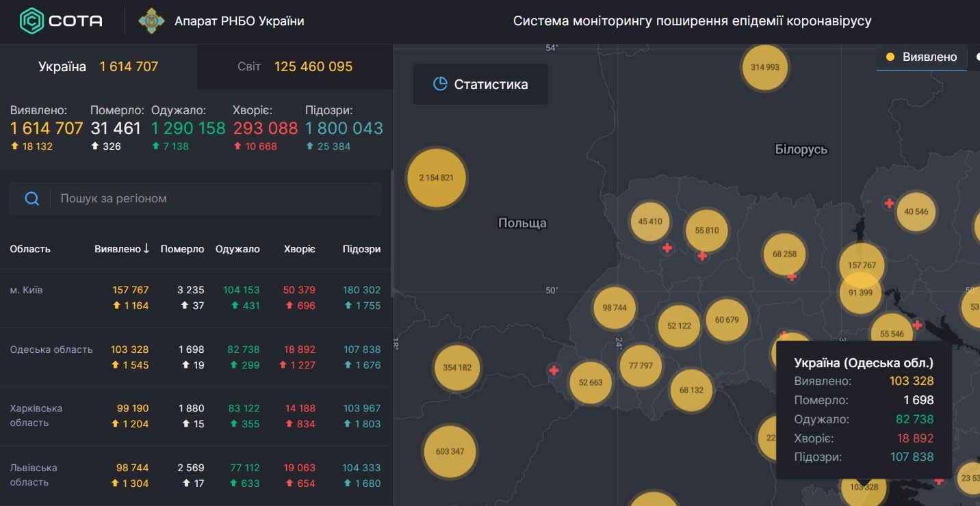
Task: Click the pie chart icon beside Статистика
Action: coord(440,84)
